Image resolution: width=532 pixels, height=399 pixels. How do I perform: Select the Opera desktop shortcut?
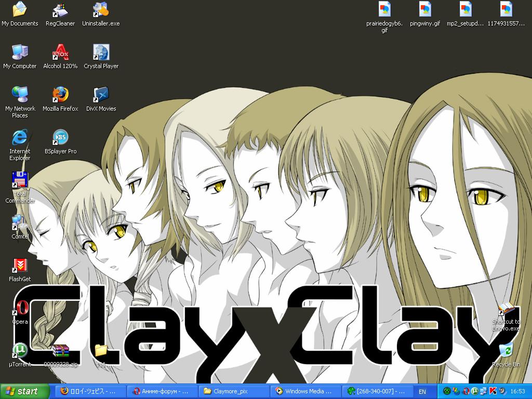(x=20, y=312)
